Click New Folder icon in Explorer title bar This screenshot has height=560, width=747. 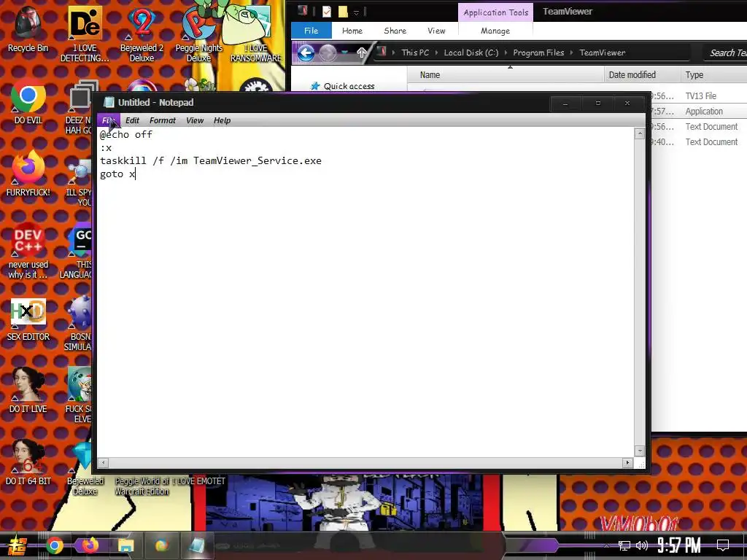tap(343, 12)
